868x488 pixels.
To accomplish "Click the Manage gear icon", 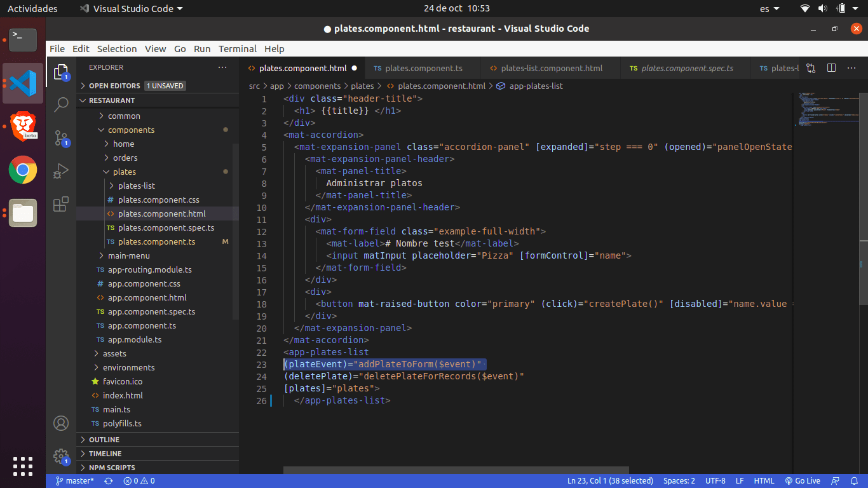I will pyautogui.click(x=61, y=456).
